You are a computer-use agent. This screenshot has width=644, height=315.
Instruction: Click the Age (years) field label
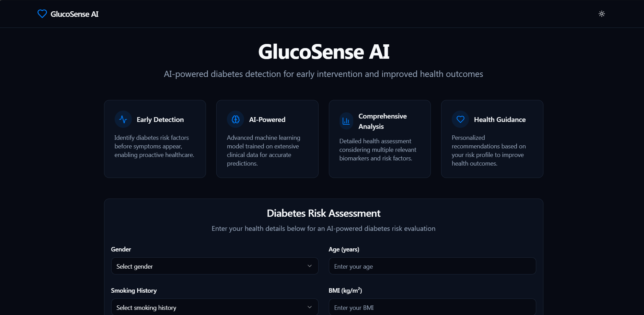(x=344, y=249)
